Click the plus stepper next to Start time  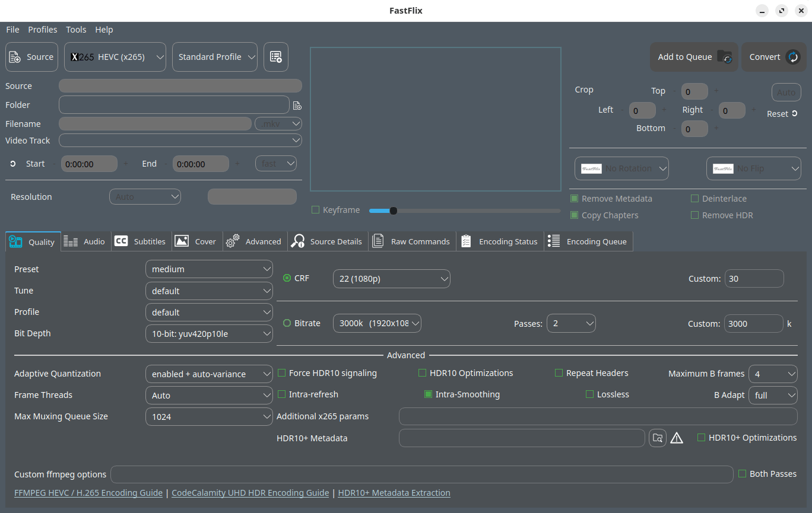(x=125, y=164)
